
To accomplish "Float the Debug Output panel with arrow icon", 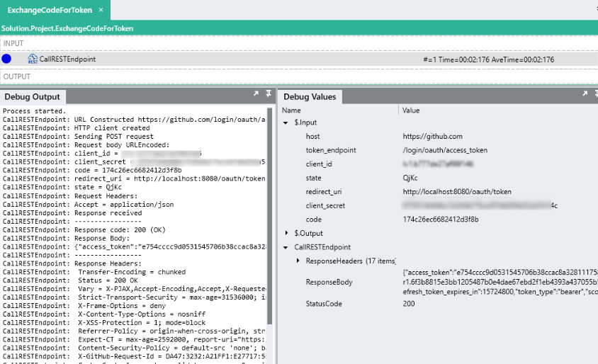I will click(x=256, y=93).
